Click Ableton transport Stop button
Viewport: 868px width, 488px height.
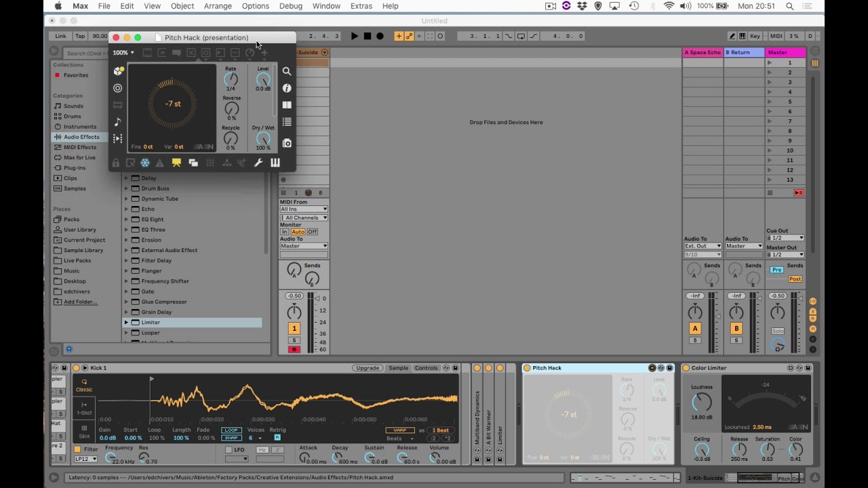click(x=367, y=36)
